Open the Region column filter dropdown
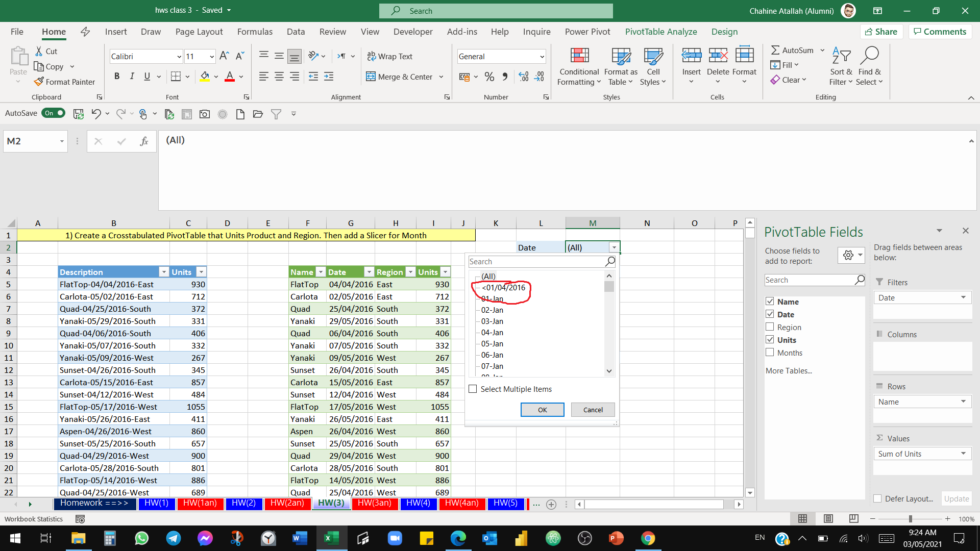 (411, 272)
